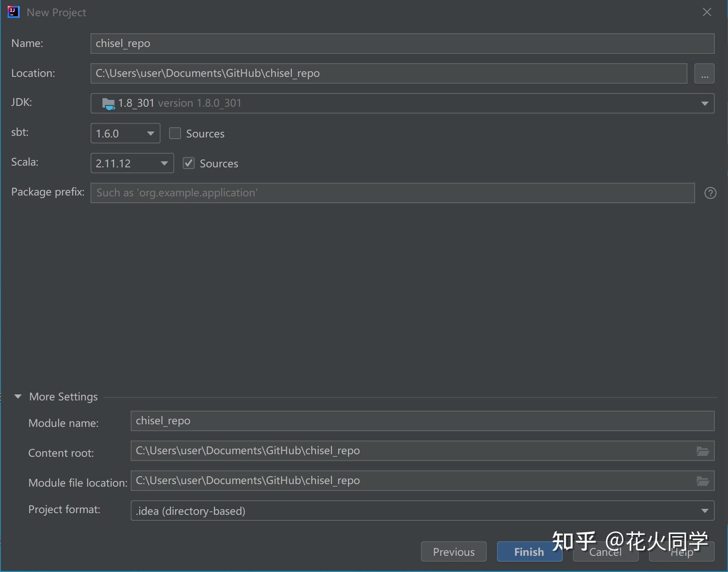Viewport: 728px width, 572px height.
Task: Click the JDK folder icon in selector
Action: [108, 103]
